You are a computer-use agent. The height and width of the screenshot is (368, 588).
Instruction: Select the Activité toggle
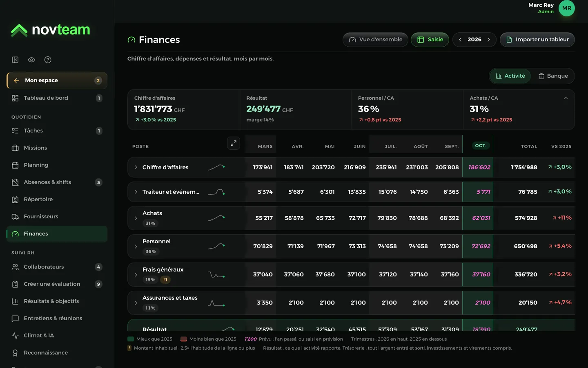click(510, 76)
